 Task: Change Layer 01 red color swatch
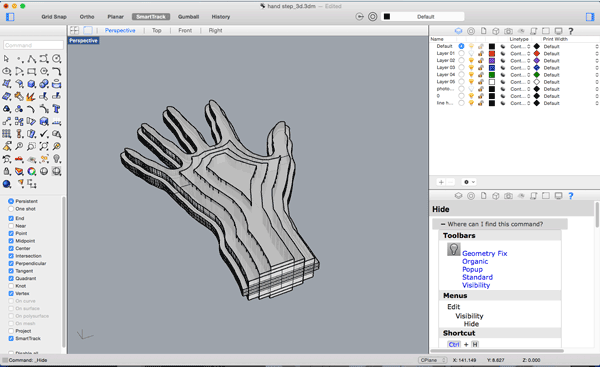pos(492,54)
